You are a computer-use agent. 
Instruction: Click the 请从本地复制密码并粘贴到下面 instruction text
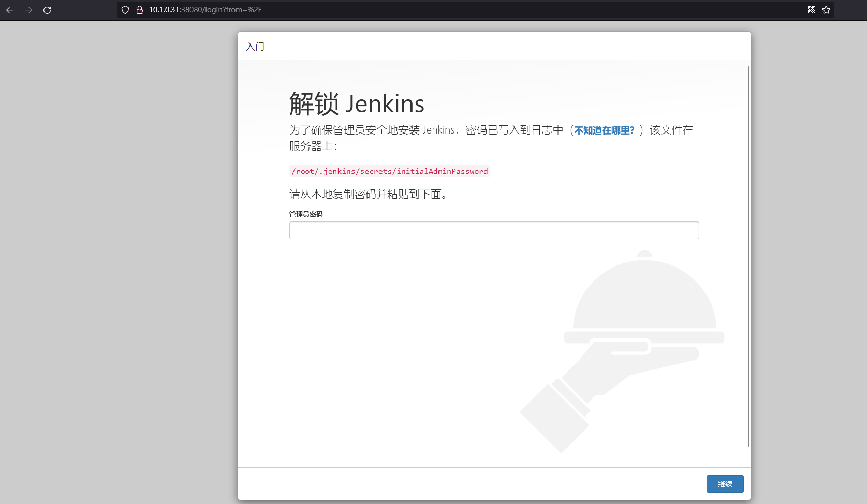[368, 194]
